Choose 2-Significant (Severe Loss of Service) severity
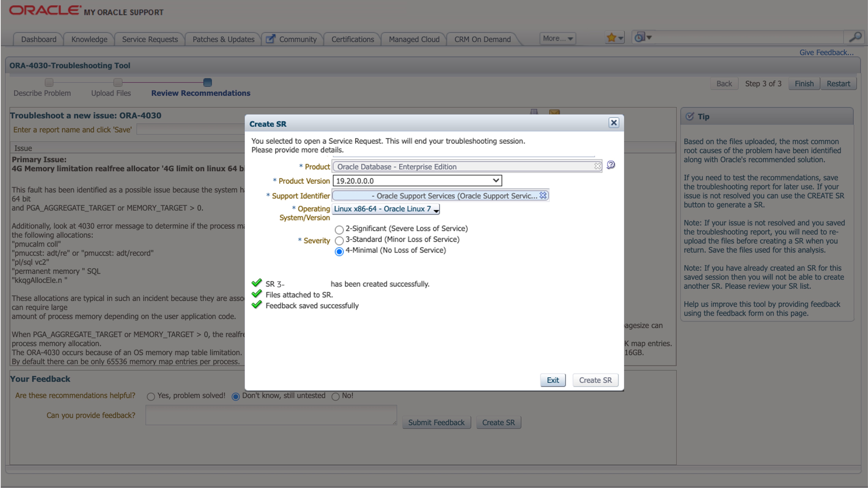 pos(339,230)
